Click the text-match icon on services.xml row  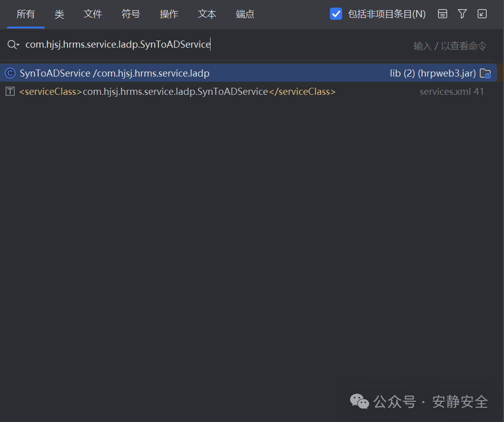pos(10,91)
